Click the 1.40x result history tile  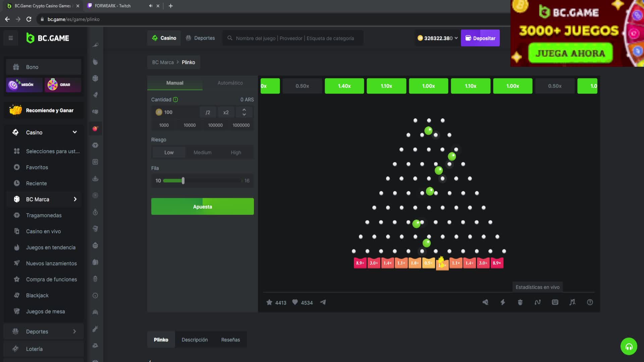(344, 86)
